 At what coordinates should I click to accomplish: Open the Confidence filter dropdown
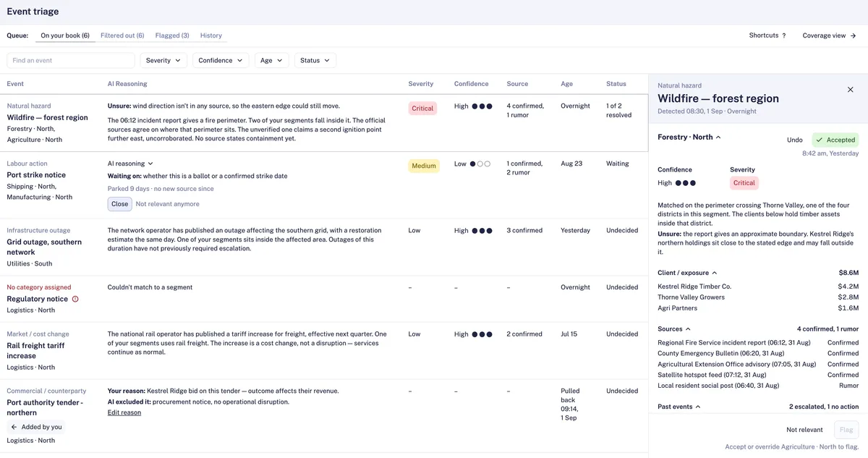221,61
